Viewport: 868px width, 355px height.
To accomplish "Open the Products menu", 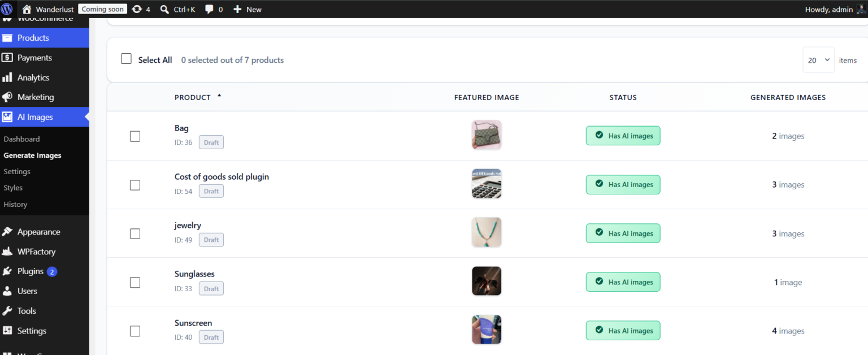I will coord(45,38).
